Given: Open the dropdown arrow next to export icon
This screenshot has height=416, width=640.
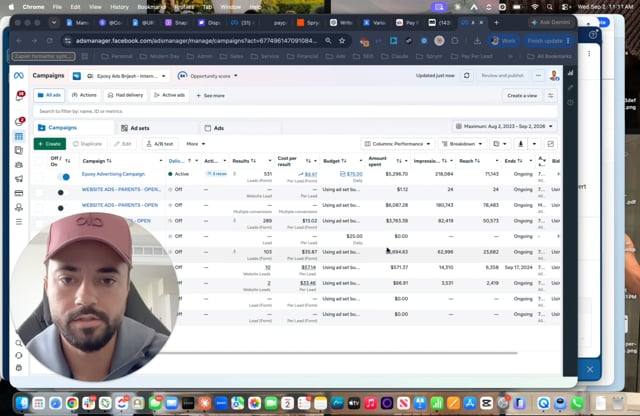Looking at the screenshot, I should pos(534,144).
